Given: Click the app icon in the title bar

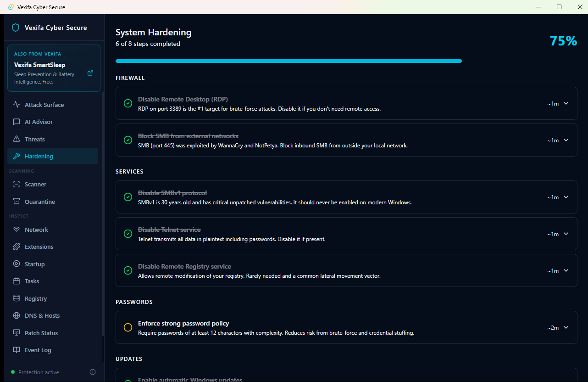Looking at the screenshot, I should coord(11,7).
